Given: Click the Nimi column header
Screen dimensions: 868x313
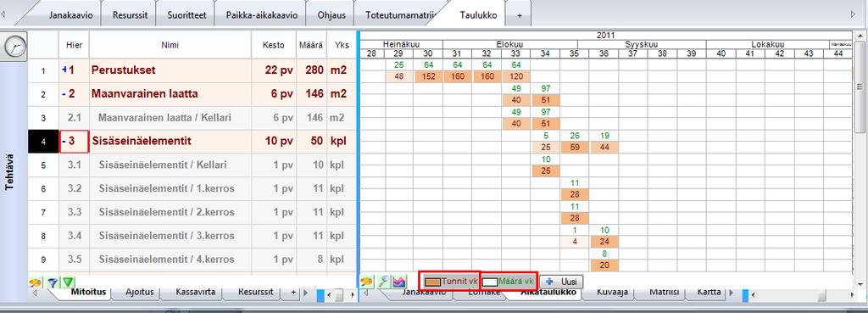Looking at the screenshot, I should tap(170, 45).
